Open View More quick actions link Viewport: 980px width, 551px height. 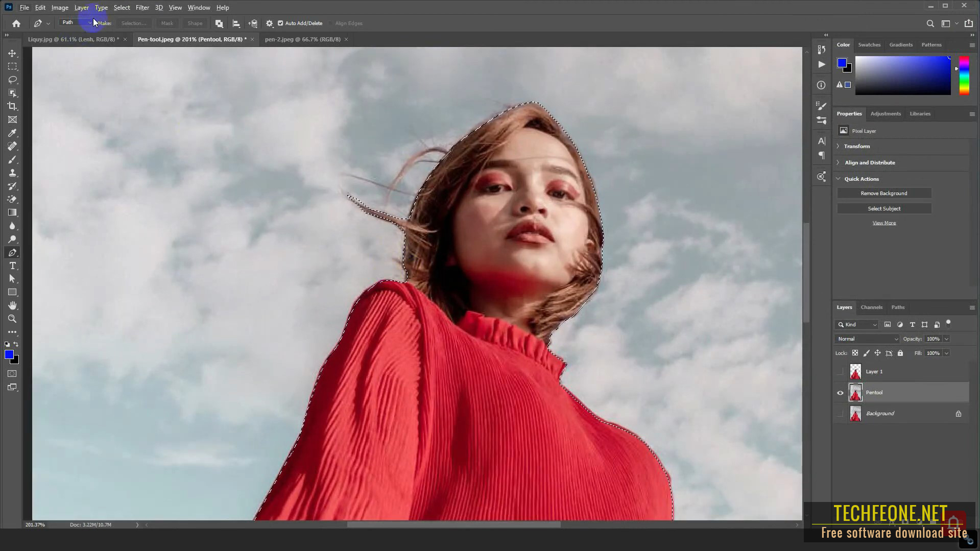(884, 223)
